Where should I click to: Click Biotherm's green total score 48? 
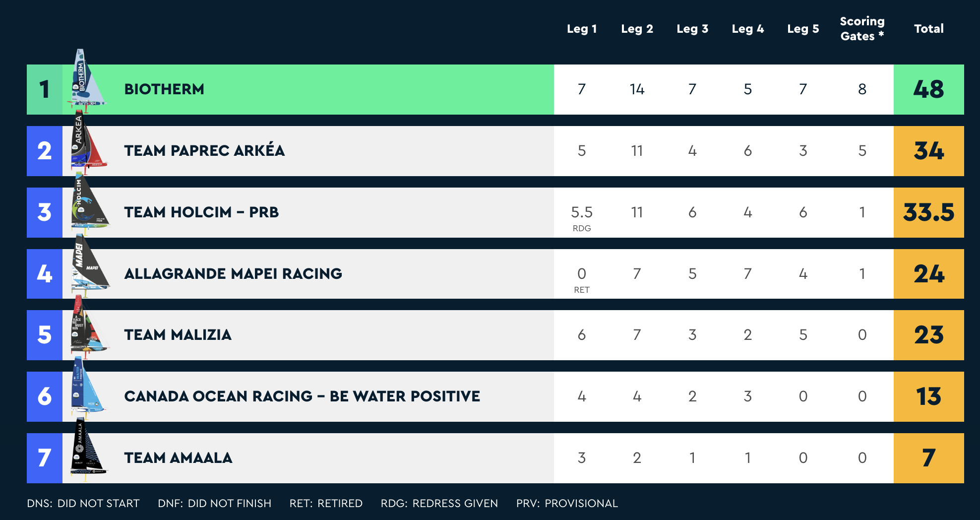928,89
